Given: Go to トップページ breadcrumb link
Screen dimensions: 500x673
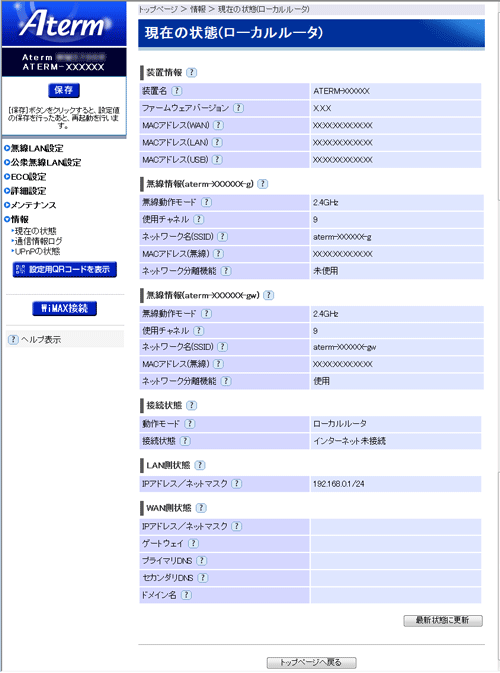Looking at the screenshot, I should (158, 9).
